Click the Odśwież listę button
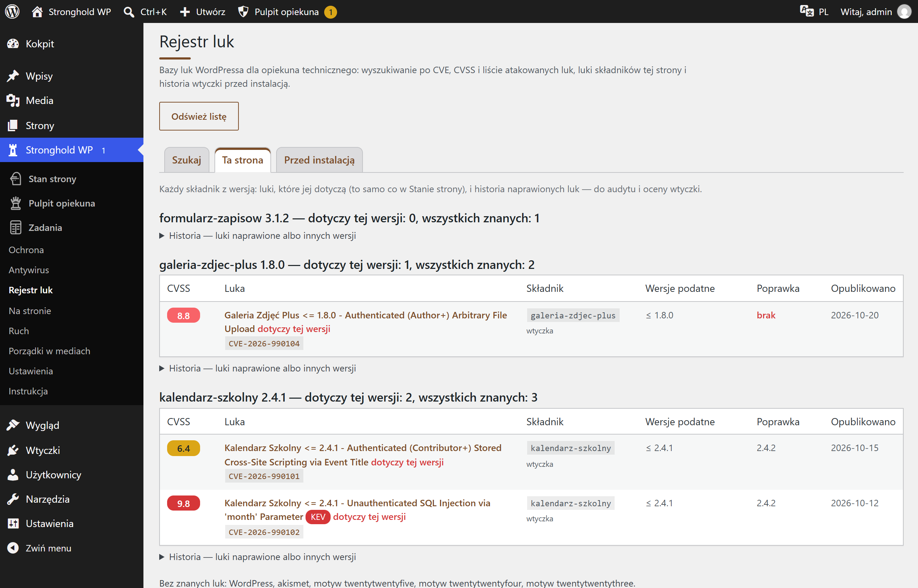Image resolution: width=918 pixels, height=588 pixels. (199, 116)
